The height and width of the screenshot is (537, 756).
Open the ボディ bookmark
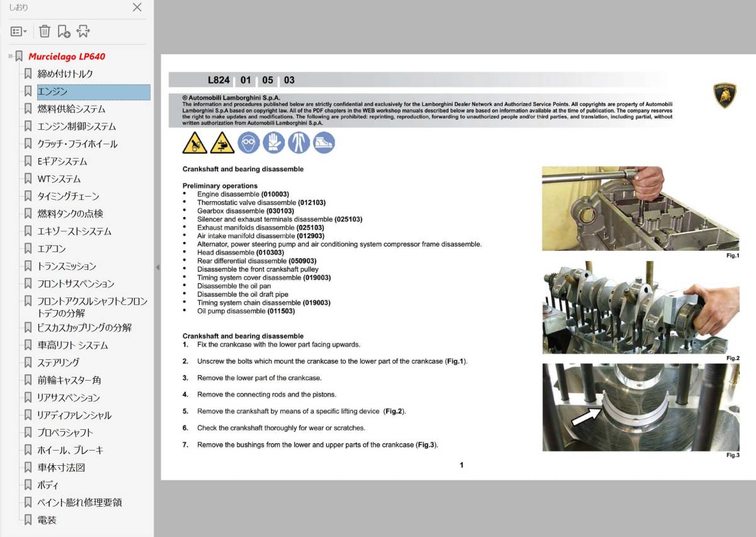49,485
